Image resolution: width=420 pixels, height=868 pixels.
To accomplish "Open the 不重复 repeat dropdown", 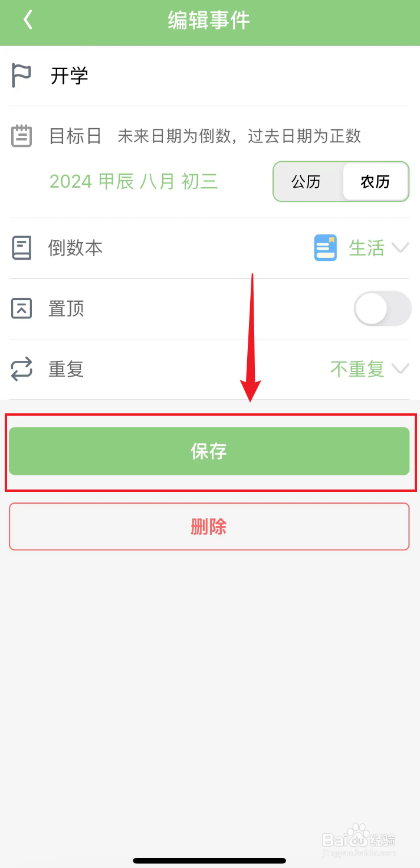I will click(x=369, y=369).
